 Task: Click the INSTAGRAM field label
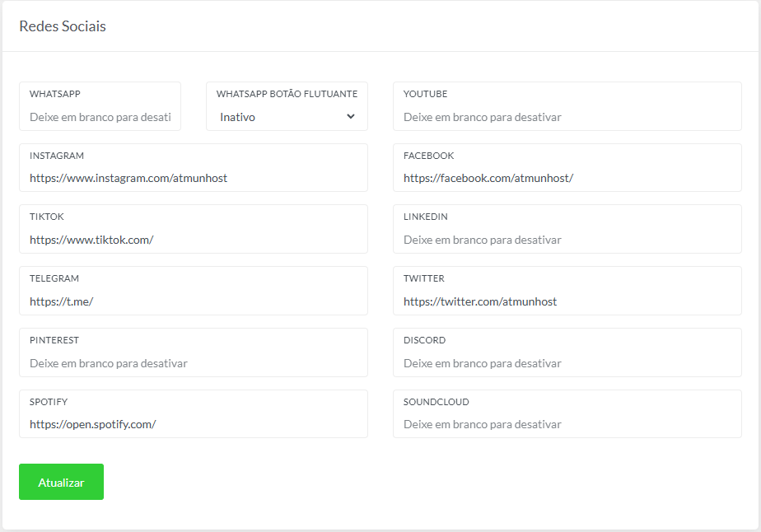[x=57, y=156]
